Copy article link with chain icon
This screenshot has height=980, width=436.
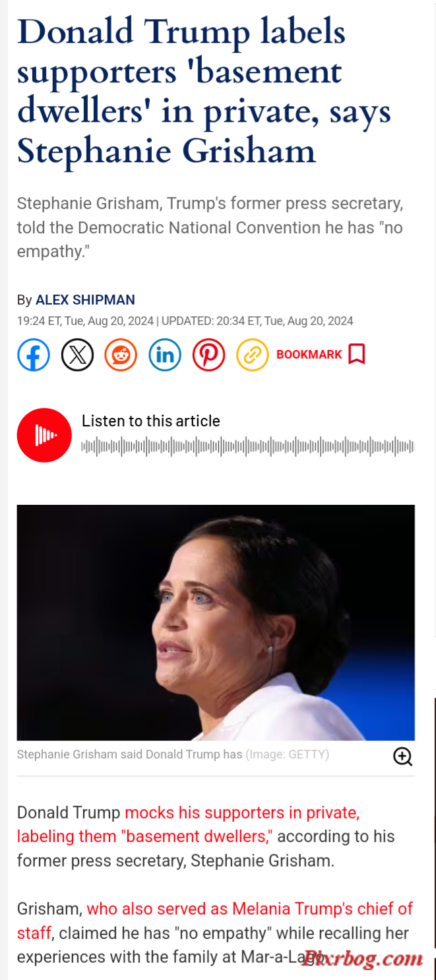(252, 355)
